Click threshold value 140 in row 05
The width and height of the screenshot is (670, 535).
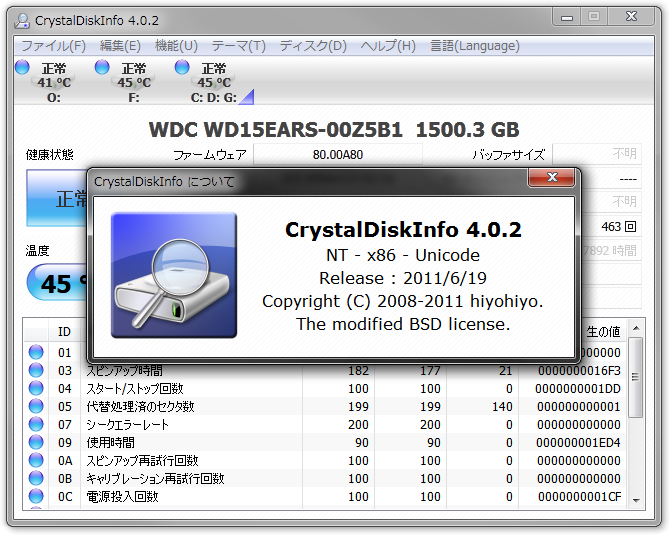pos(502,406)
